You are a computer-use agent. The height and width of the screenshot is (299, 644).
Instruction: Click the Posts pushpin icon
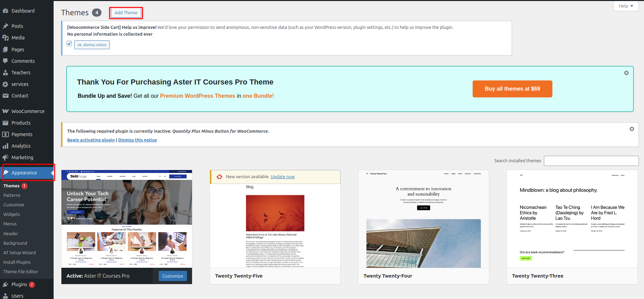[5, 26]
